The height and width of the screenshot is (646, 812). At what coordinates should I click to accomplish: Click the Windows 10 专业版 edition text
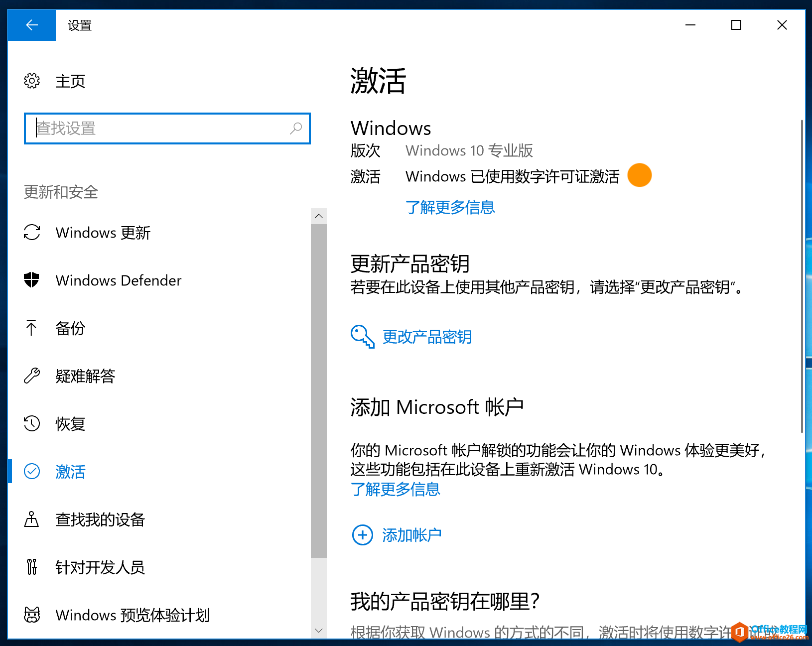pos(469,150)
